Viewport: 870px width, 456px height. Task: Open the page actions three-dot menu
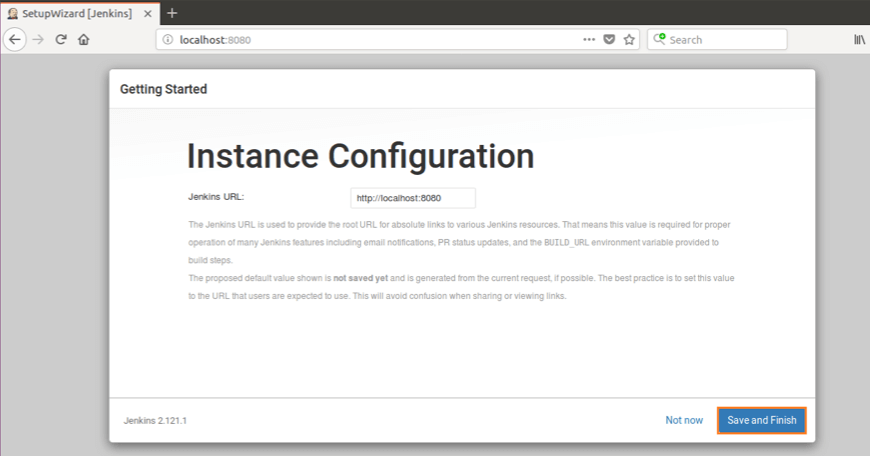click(x=589, y=39)
